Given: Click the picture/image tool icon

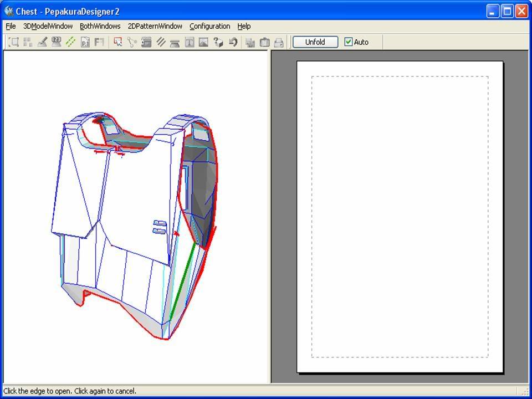Looking at the screenshot, I should (x=203, y=42).
